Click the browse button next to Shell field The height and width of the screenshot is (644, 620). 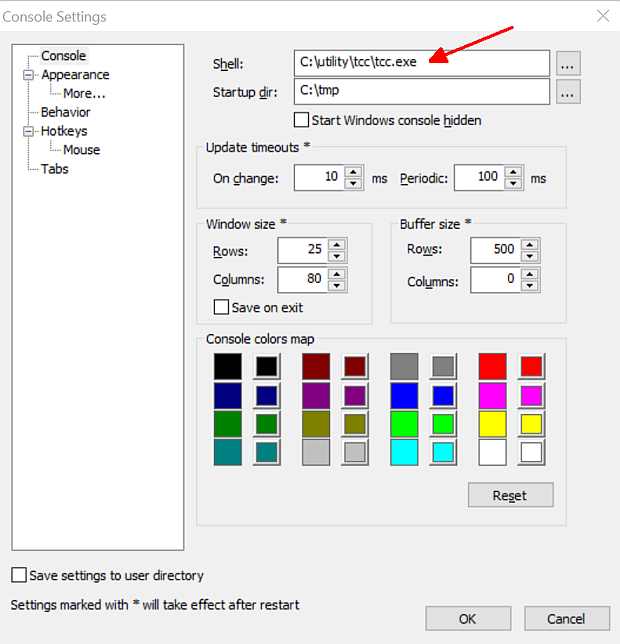tap(568, 64)
